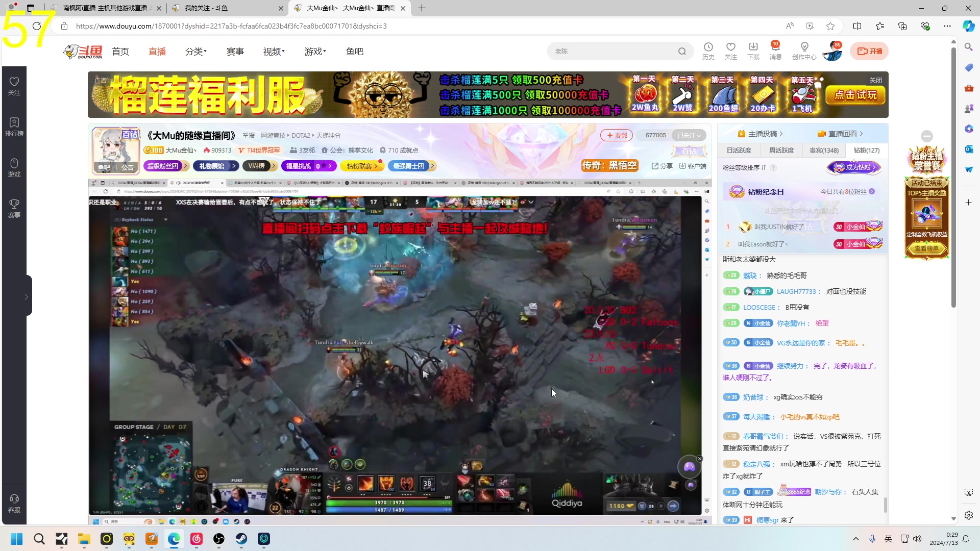Open the 超级粉丝团 badge
Image resolution: width=980 pixels, height=551 pixels.
tap(166, 166)
